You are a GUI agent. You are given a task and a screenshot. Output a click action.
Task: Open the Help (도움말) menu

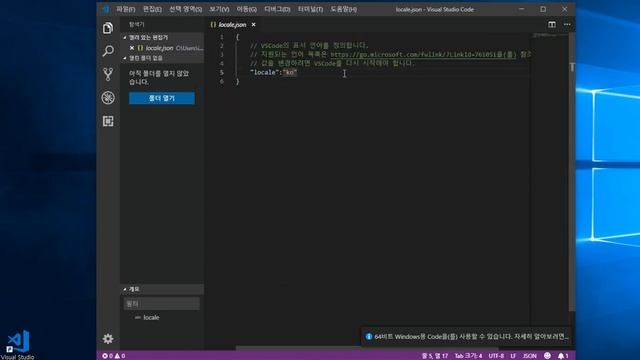click(344, 9)
